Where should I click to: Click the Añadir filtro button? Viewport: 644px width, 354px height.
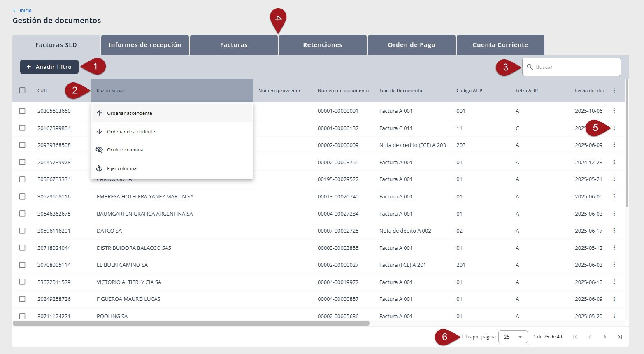click(x=49, y=67)
